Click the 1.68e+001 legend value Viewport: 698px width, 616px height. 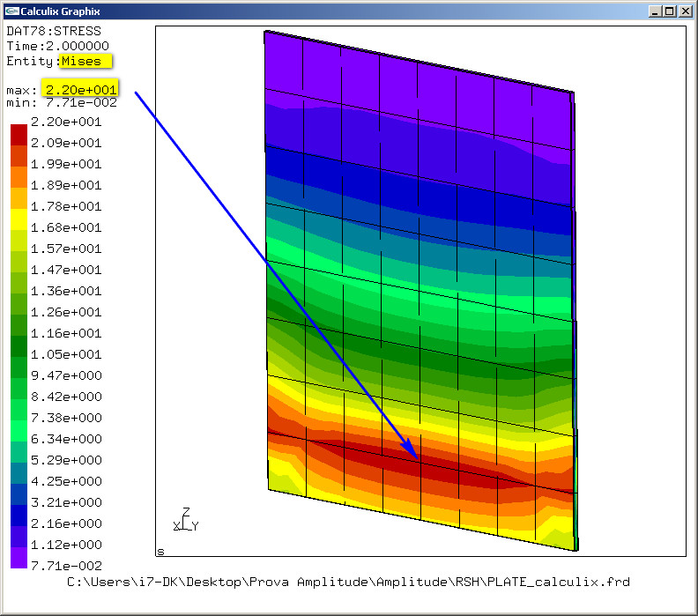[66, 227]
